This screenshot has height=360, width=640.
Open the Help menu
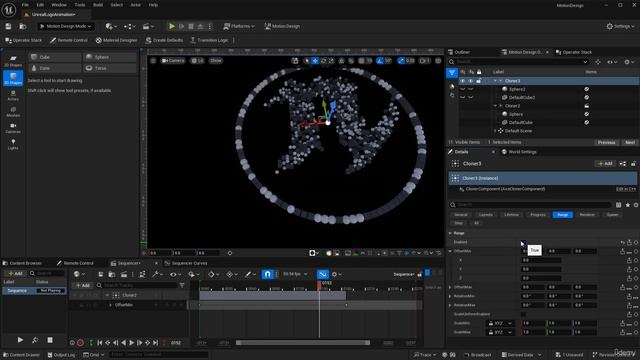pyautogui.click(x=153, y=5)
